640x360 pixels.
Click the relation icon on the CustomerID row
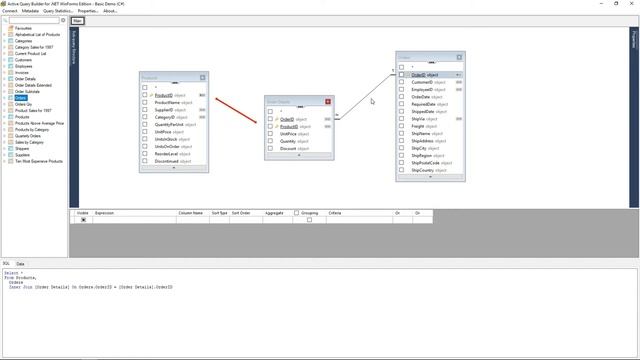coord(459,82)
